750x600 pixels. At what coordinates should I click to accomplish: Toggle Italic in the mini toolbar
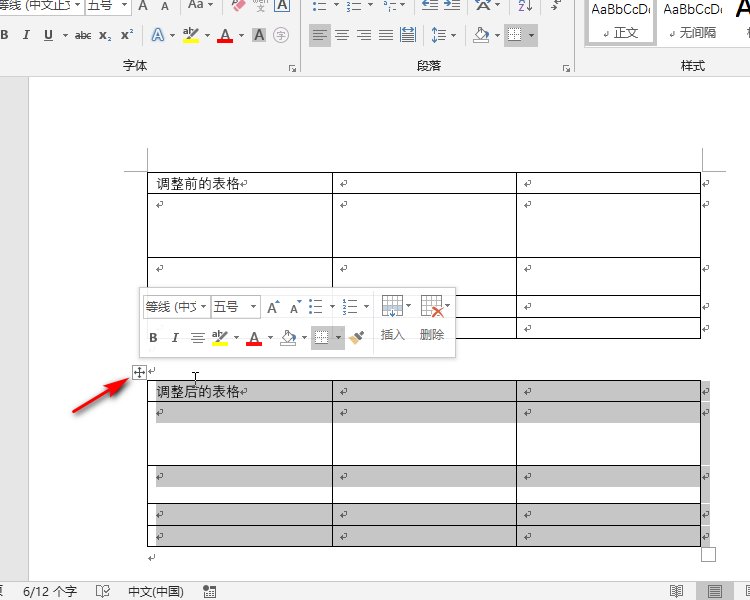[175, 338]
